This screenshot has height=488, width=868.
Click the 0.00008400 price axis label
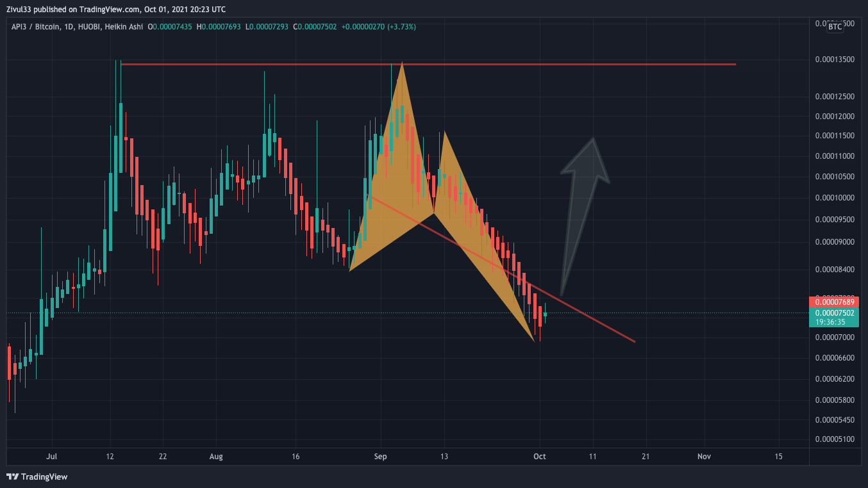point(835,270)
